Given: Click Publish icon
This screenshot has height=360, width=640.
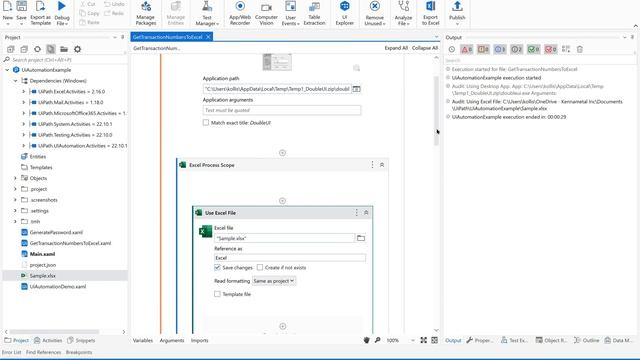Looking at the screenshot, I should pos(457,7).
